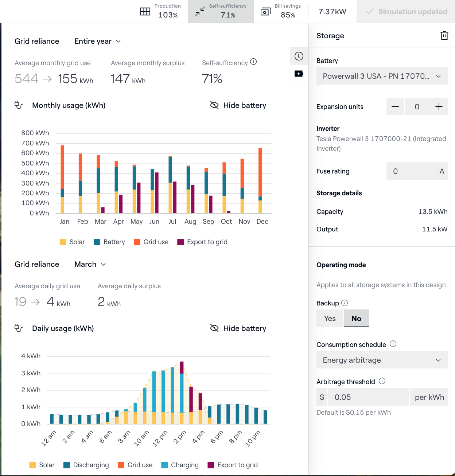Open the Entire year period dropdown

point(97,41)
